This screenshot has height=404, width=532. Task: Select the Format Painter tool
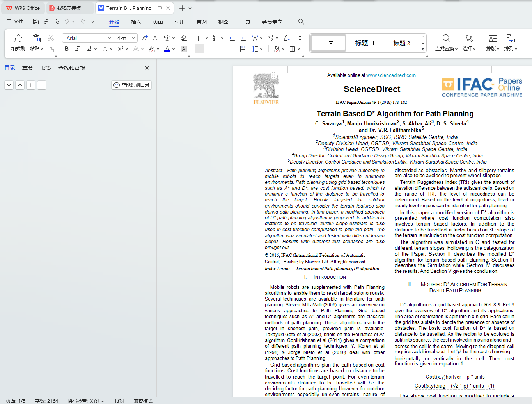point(18,43)
